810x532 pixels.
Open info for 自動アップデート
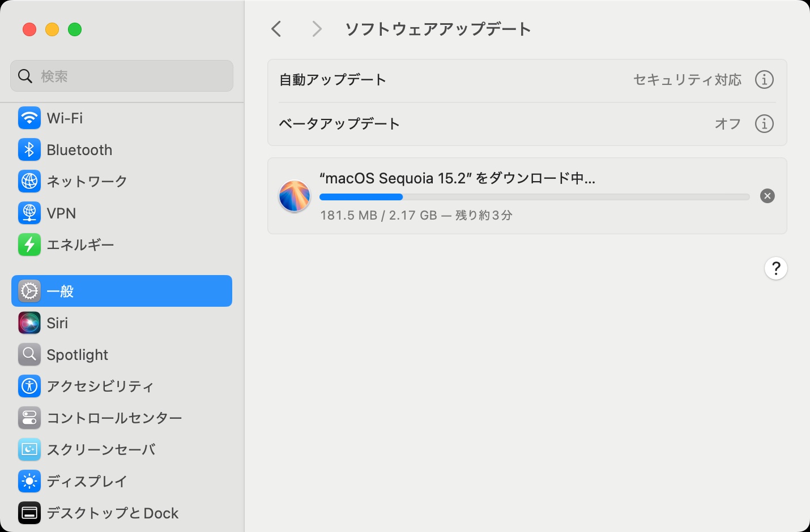click(764, 80)
